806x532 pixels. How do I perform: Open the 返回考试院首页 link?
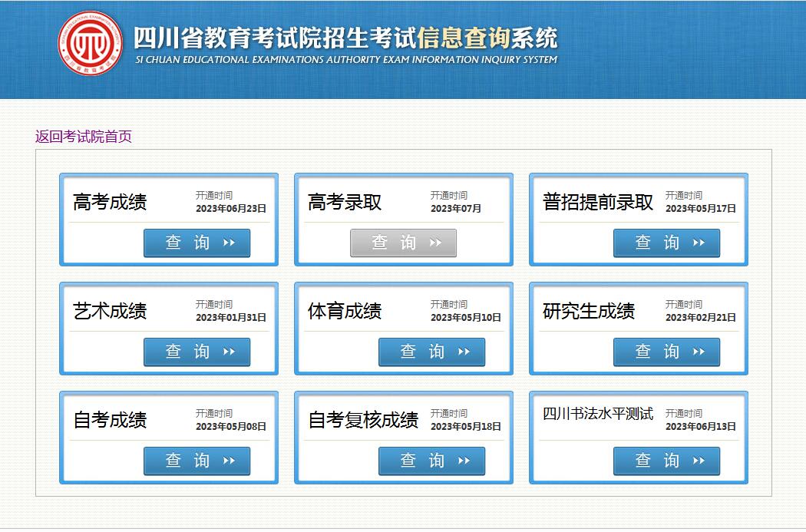pos(84,137)
